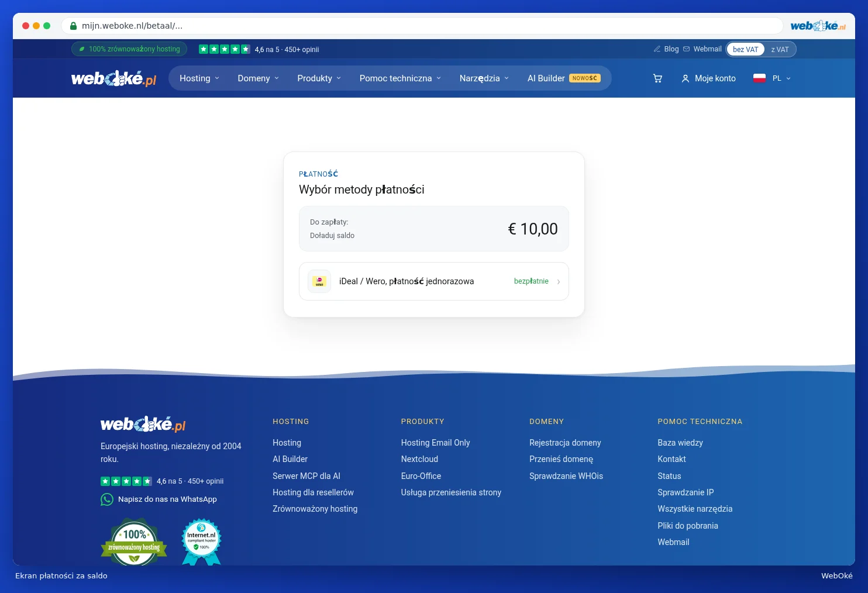Click the browser address bar

tap(422, 26)
